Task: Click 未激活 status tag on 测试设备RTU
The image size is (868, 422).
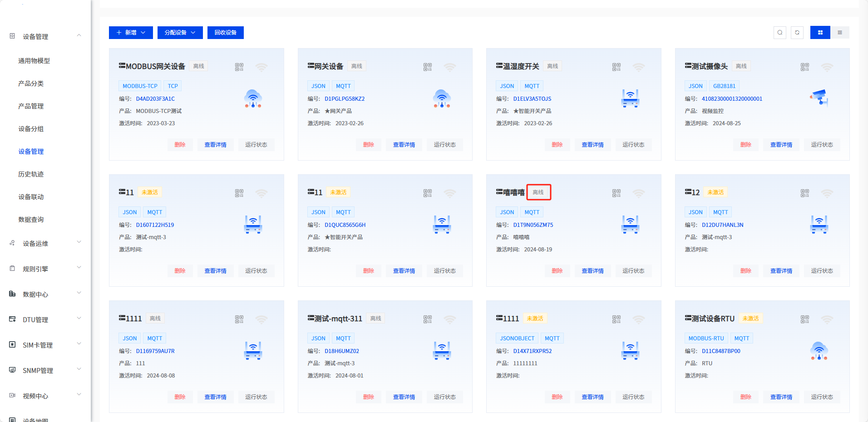Action: [x=751, y=319]
